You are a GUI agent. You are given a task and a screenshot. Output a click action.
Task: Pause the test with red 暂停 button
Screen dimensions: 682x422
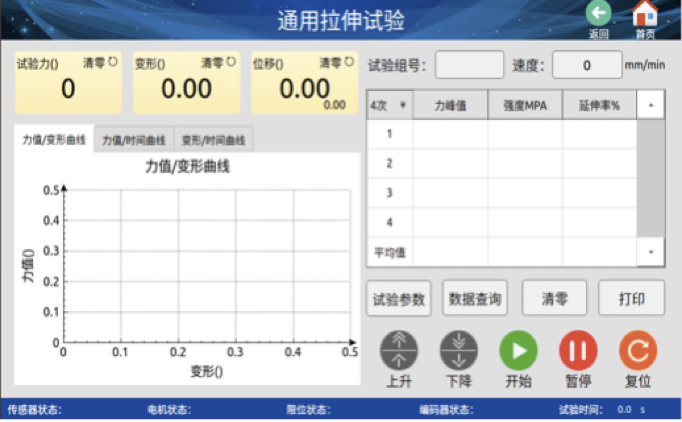pyautogui.click(x=577, y=350)
